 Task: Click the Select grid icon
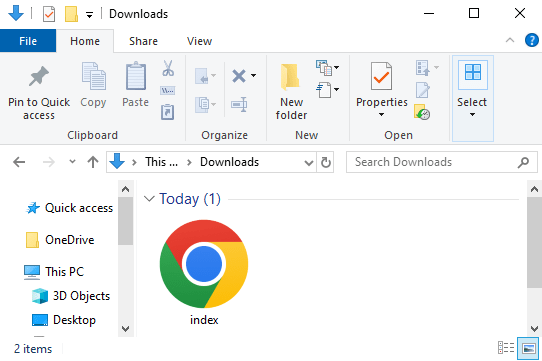coord(473,72)
